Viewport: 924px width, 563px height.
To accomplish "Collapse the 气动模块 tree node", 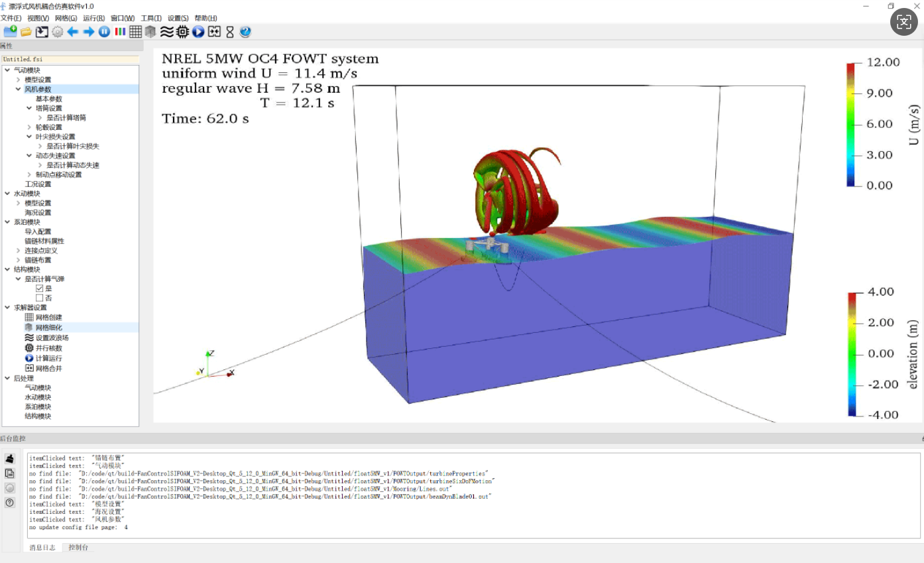I will [7, 70].
